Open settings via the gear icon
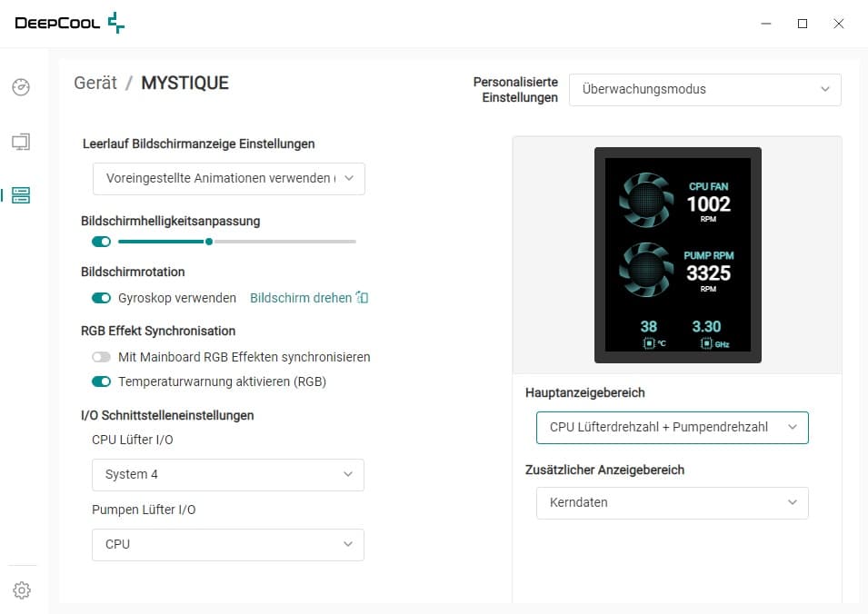This screenshot has height=614, width=868. 22,590
